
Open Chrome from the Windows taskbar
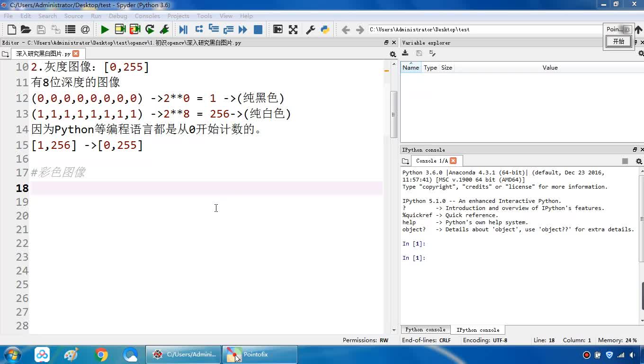[x=101, y=355]
